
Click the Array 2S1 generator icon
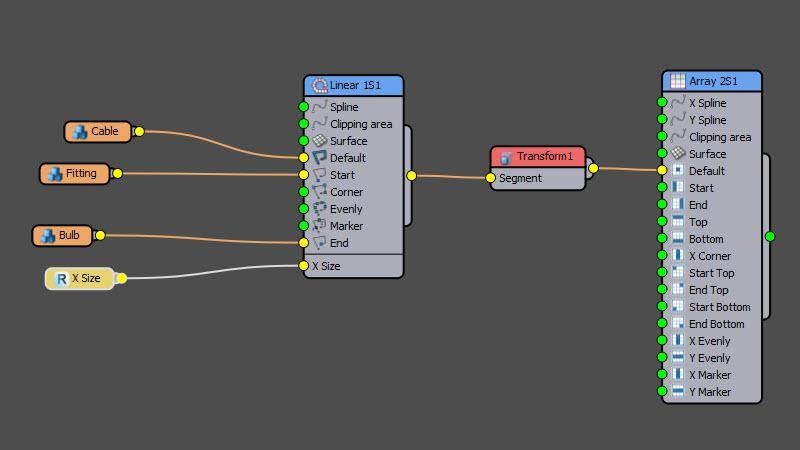point(677,81)
